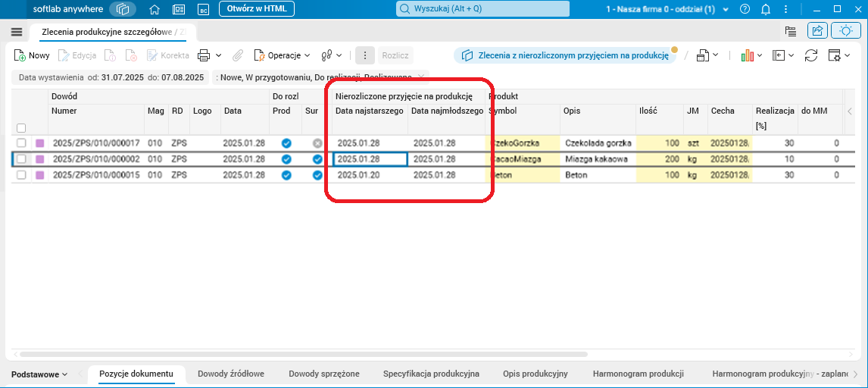Click Sur check icon in row 000002
The image size is (868, 388).
[x=317, y=159]
